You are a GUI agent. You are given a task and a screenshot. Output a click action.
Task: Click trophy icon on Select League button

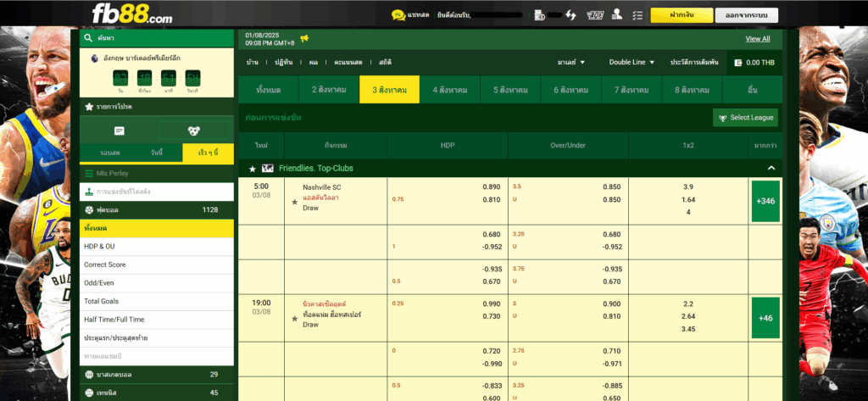[723, 118]
